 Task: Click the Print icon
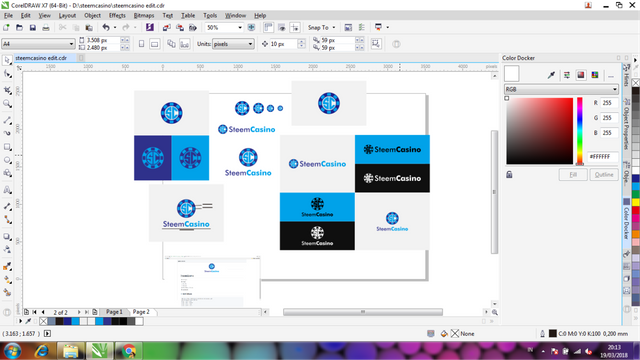pos(46,27)
